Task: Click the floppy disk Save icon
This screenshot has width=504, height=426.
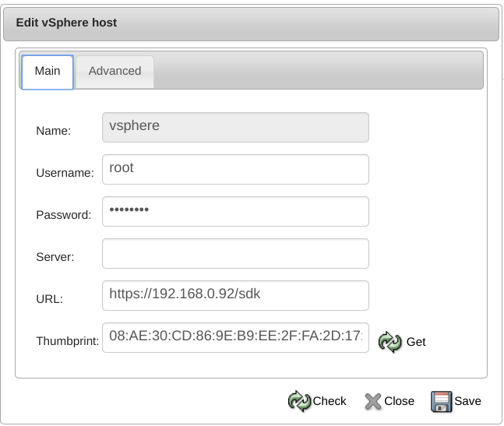Action: pyautogui.click(x=442, y=401)
